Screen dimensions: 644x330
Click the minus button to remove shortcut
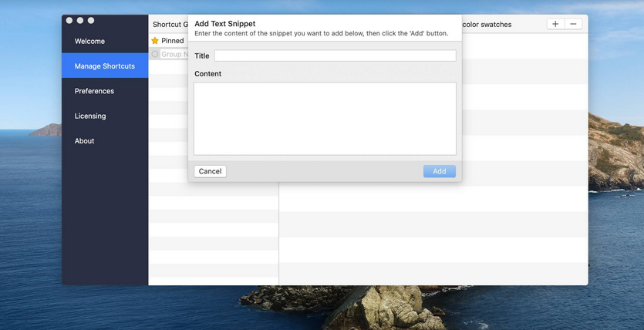(573, 24)
